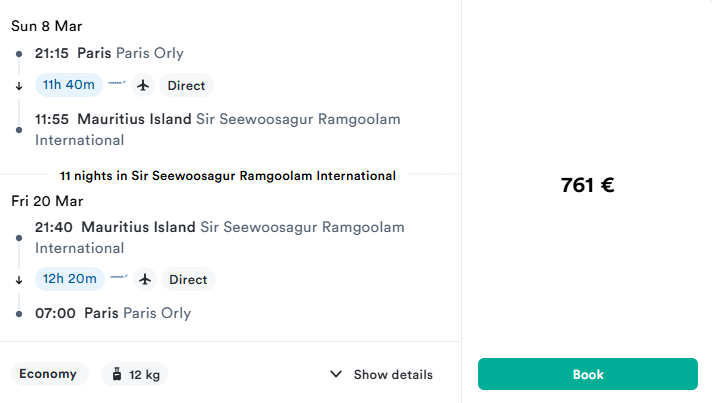Click the Fri 20 Mar return date

click(x=47, y=200)
